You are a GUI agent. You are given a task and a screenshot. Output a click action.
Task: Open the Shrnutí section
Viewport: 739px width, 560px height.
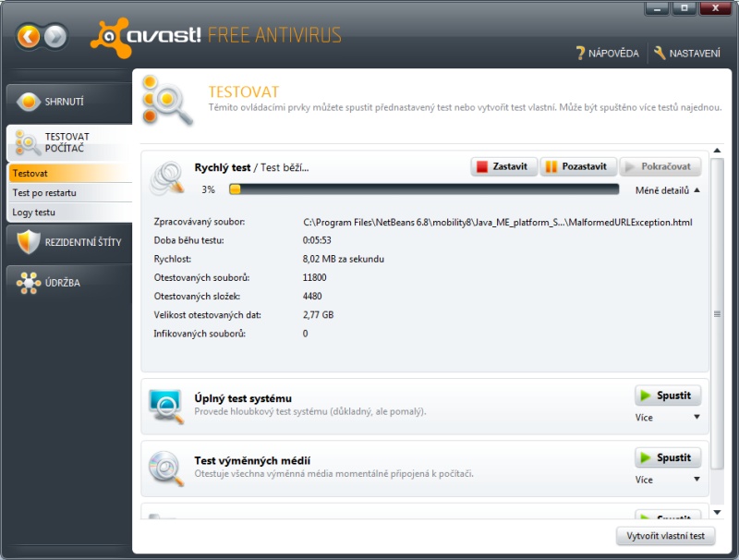point(69,102)
